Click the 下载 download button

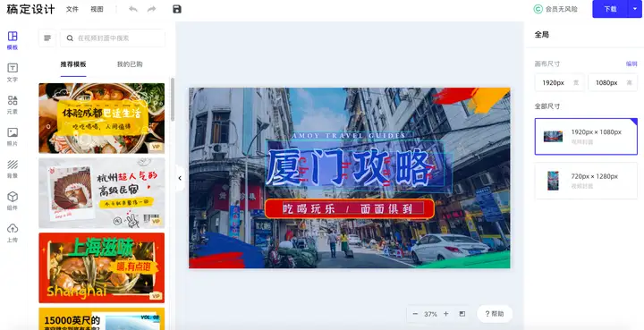(610, 9)
